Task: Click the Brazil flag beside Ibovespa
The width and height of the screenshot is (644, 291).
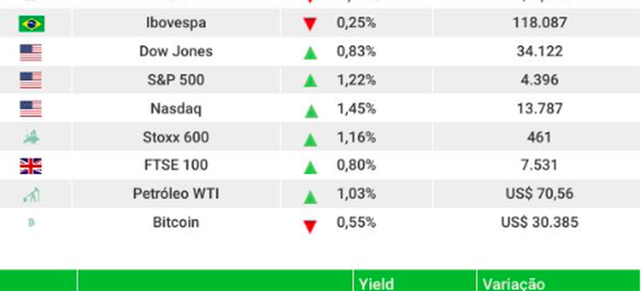Action: pyautogui.click(x=31, y=24)
